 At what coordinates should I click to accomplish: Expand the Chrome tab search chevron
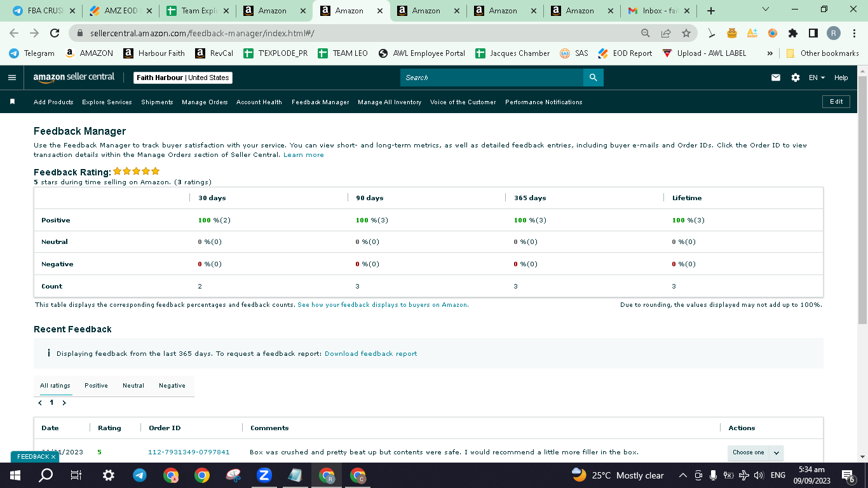(x=765, y=10)
